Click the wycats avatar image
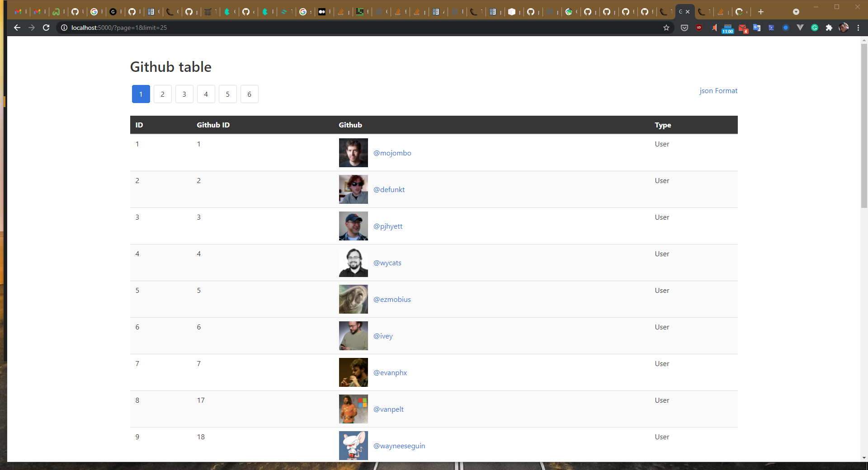 354,263
